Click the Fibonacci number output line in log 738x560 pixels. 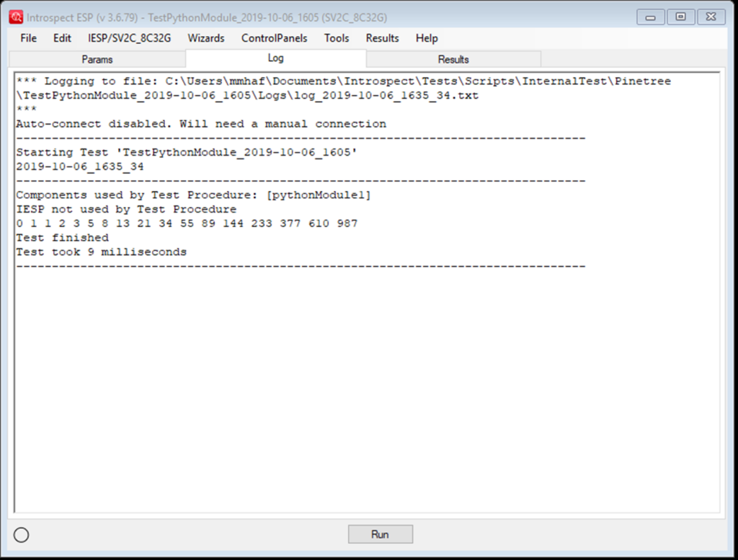click(187, 223)
